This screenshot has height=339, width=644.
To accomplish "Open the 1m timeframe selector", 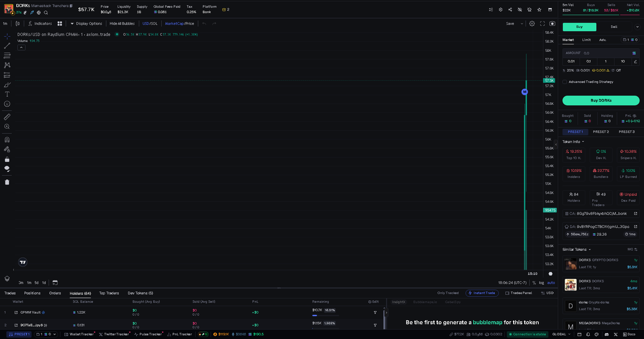I will [5, 24].
